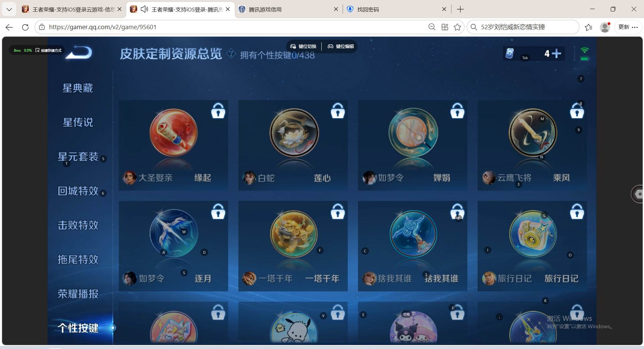Viewport: 644px width, 349px height.
Task: Click the 键位切换 gamepad button
Action: tap(303, 46)
